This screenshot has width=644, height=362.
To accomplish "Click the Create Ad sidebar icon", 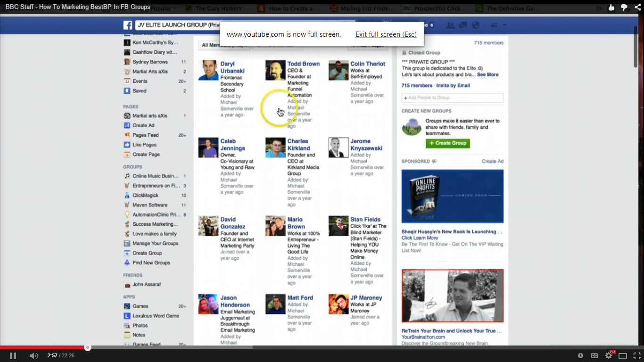I will point(127,125).
